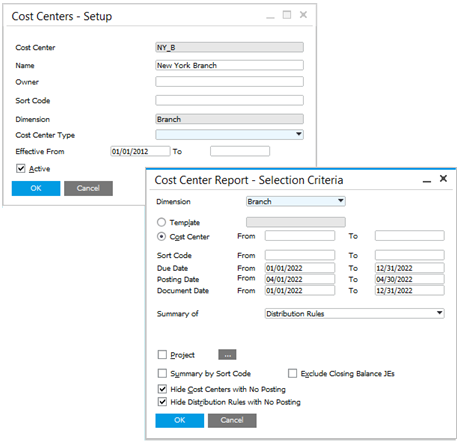
Task: Open the Cost Center Type dropdown
Action: click(229, 135)
